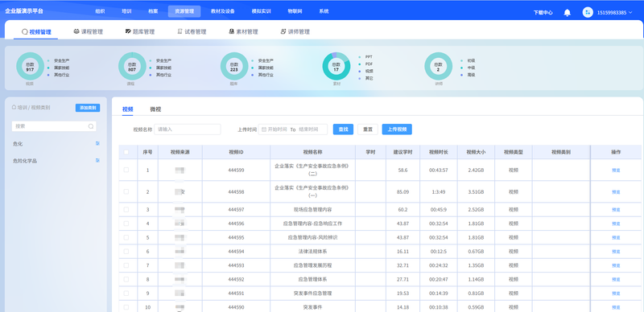Check row 5 checkbox for video 444595

click(126, 237)
